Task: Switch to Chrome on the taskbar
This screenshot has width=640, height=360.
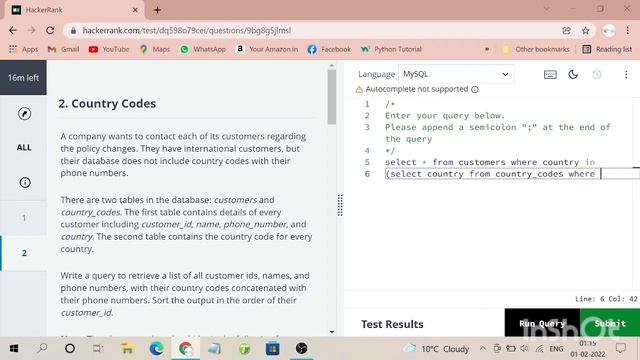Action: 186,349
